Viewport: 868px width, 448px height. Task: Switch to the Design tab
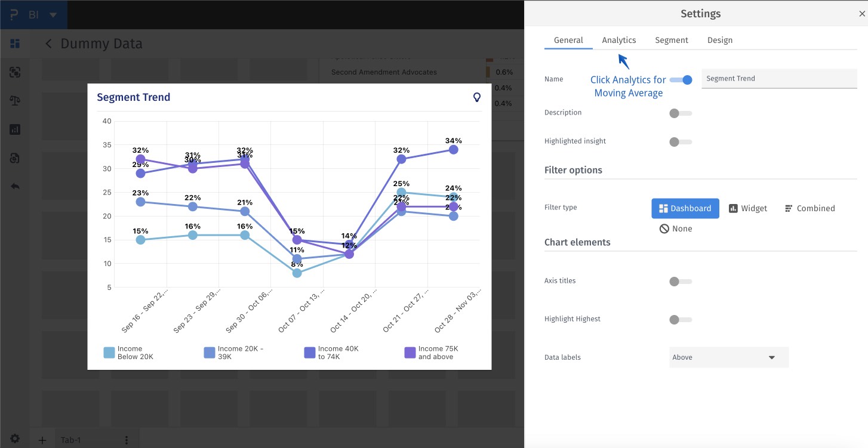720,40
